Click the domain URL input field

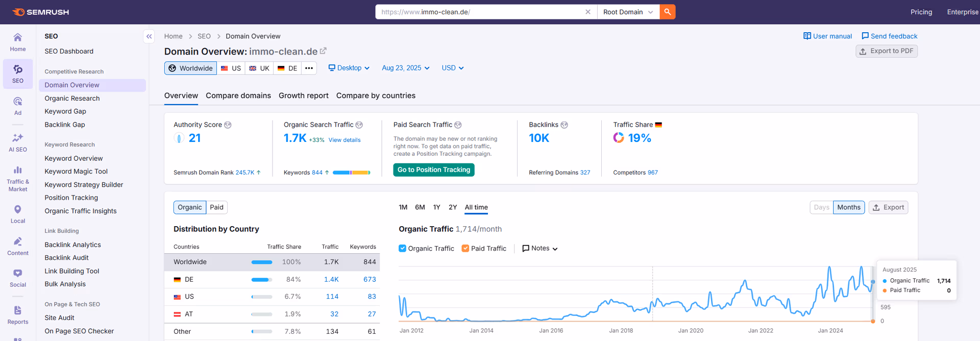point(480,12)
